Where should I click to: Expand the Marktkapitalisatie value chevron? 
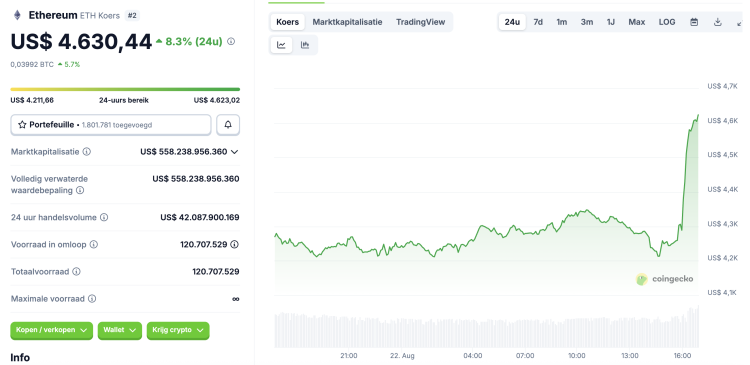tap(234, 152)
